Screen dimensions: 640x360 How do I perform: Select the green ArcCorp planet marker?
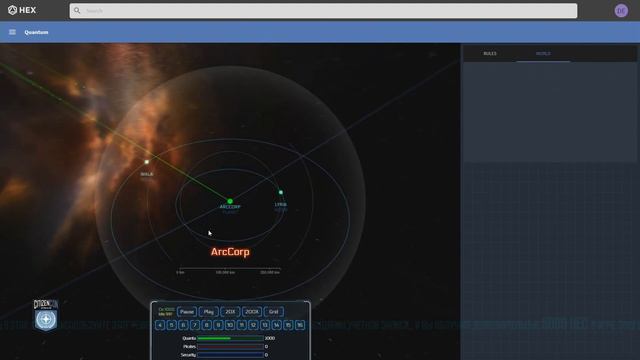click(230, 201)
